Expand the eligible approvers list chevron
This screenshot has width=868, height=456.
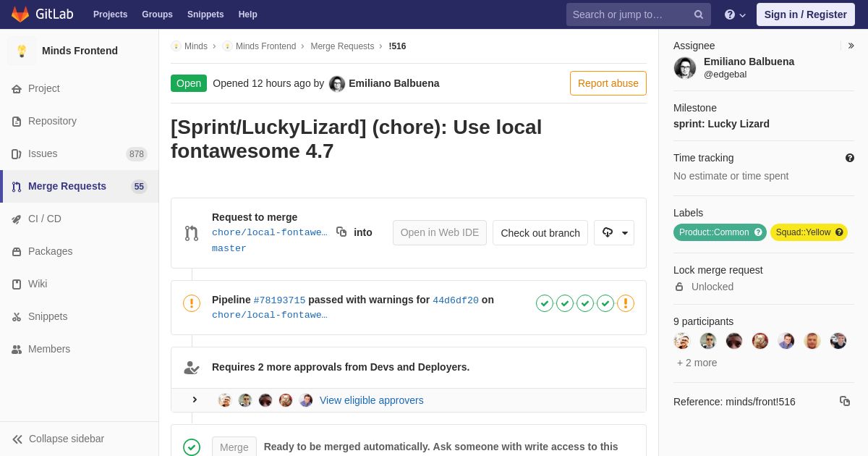pyautogui.click(x=195, y=400)
